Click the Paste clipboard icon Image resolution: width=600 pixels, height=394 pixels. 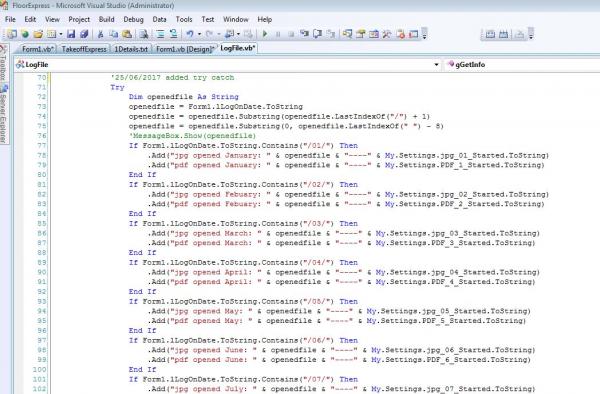pos(127,34)
